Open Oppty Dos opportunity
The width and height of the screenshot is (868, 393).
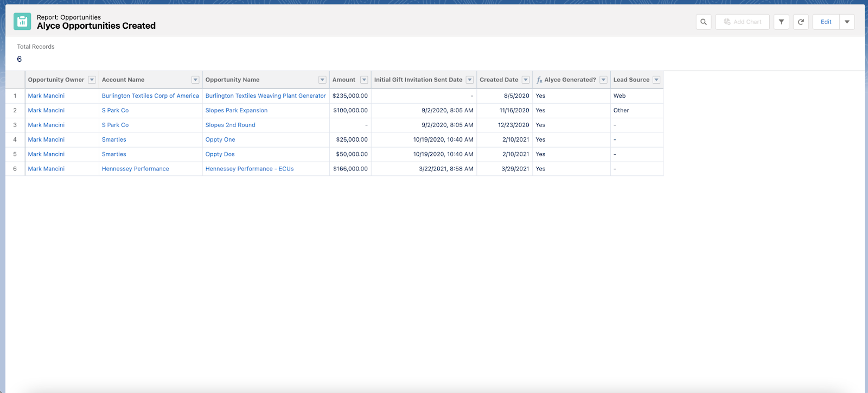[220, 154]
